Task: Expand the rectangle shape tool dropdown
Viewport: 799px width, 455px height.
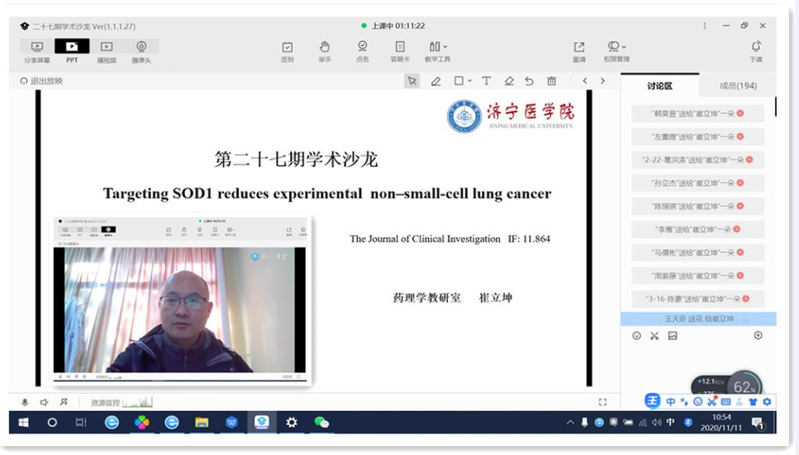Action: click(462, 81)
